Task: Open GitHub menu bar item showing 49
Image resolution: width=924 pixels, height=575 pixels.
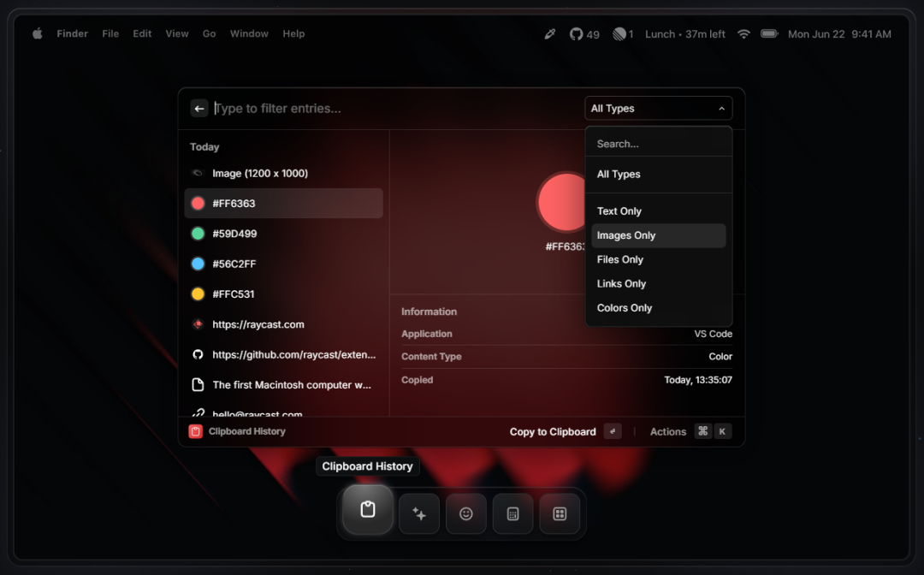Action: pyautogui.click(x=584, y=34)
